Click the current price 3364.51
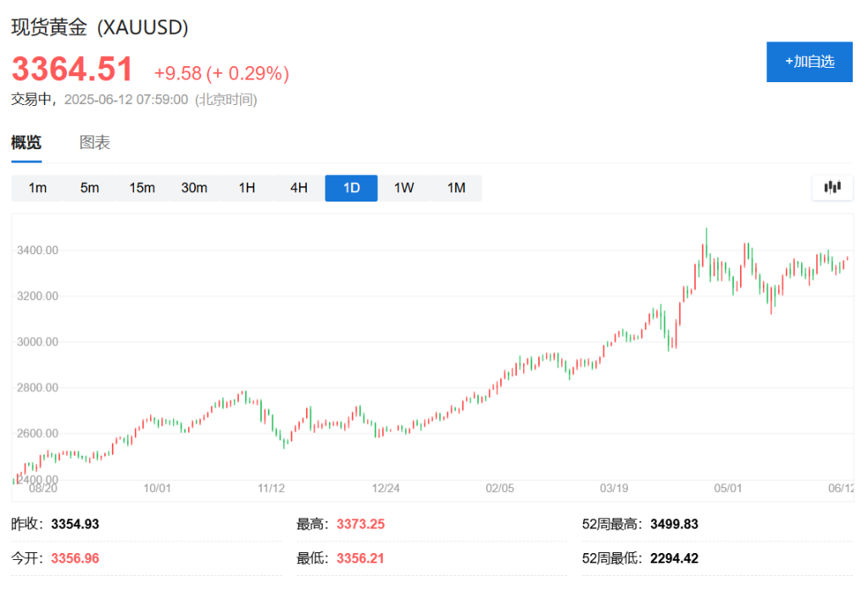The width and height of the screenshot is (868, 598). 72,69
